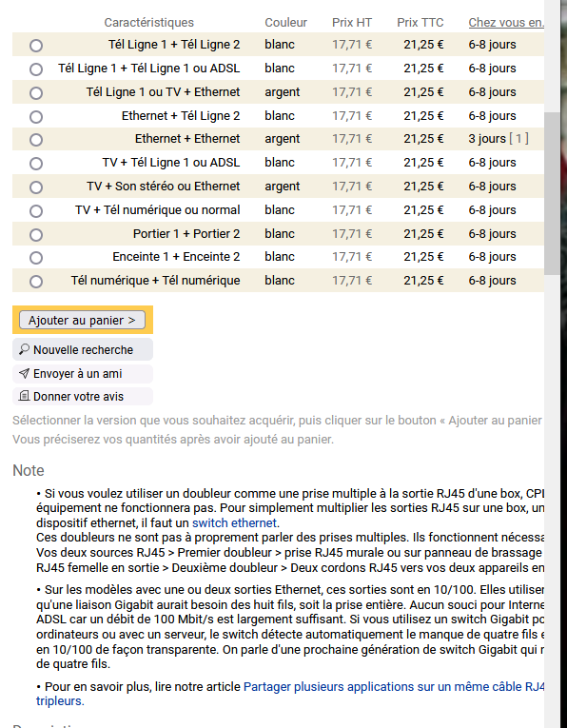Click the vertical scrollbar thumb
This screenshot has height=728, width=567.
552,193
